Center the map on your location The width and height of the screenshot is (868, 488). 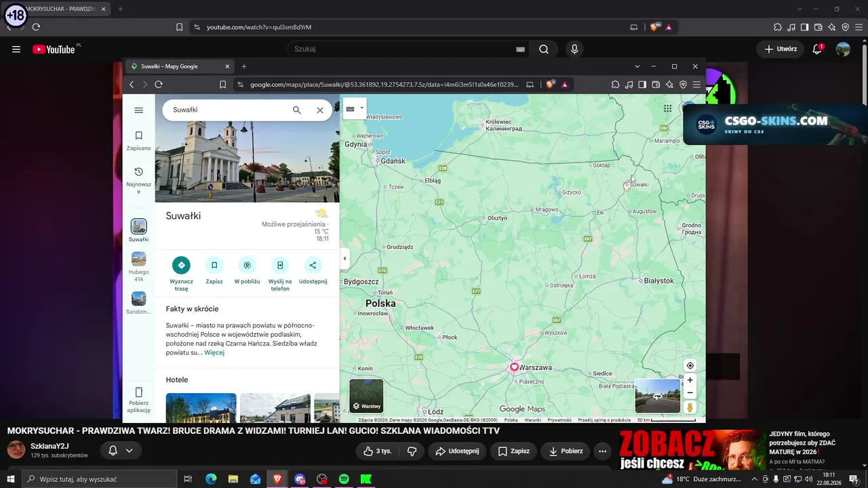(690, 366)
